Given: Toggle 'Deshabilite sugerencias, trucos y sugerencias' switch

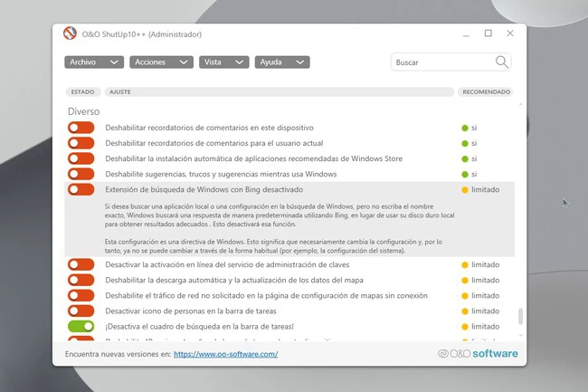Looking at the screenshot, I should coord(81,174).
